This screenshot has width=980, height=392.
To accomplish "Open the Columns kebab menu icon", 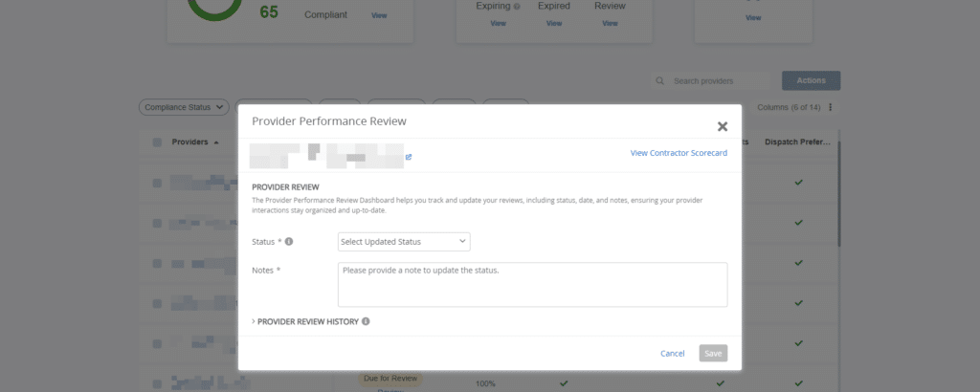I will pyautogui.click(x=831, y=107).
